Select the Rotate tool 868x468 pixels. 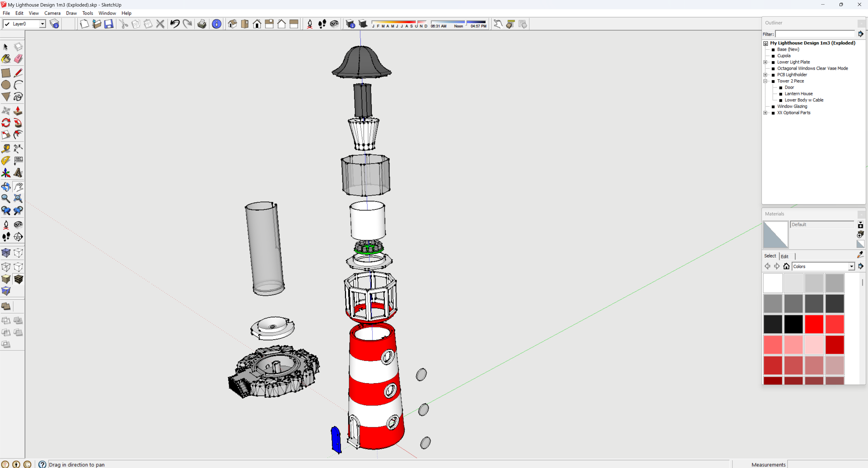(x=6, y=123)
